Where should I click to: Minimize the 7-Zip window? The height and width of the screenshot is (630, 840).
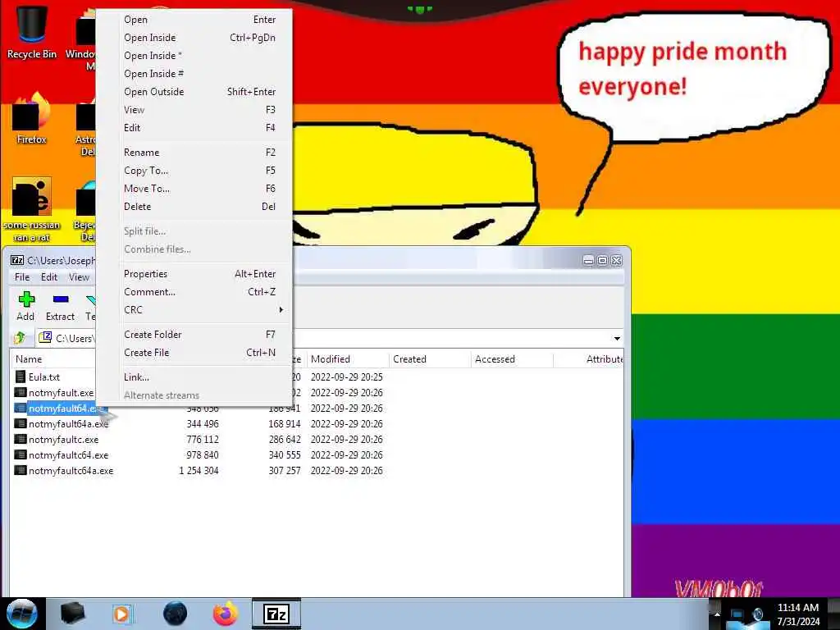(x=588, y=260)
